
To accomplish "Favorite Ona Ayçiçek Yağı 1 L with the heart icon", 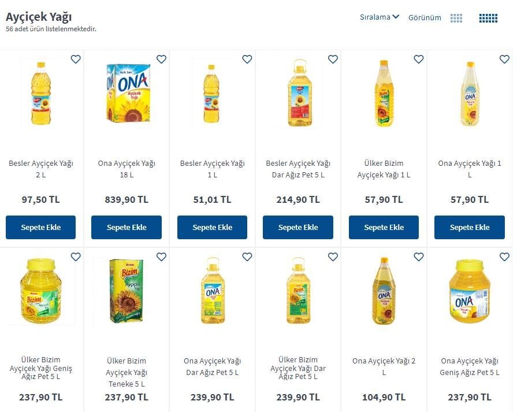I will 504,60.
